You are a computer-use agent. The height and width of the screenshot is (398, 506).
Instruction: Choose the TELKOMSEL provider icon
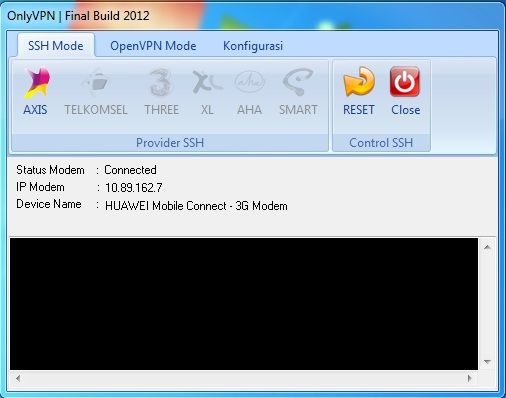pyautogui.click(x=96, y=82)
